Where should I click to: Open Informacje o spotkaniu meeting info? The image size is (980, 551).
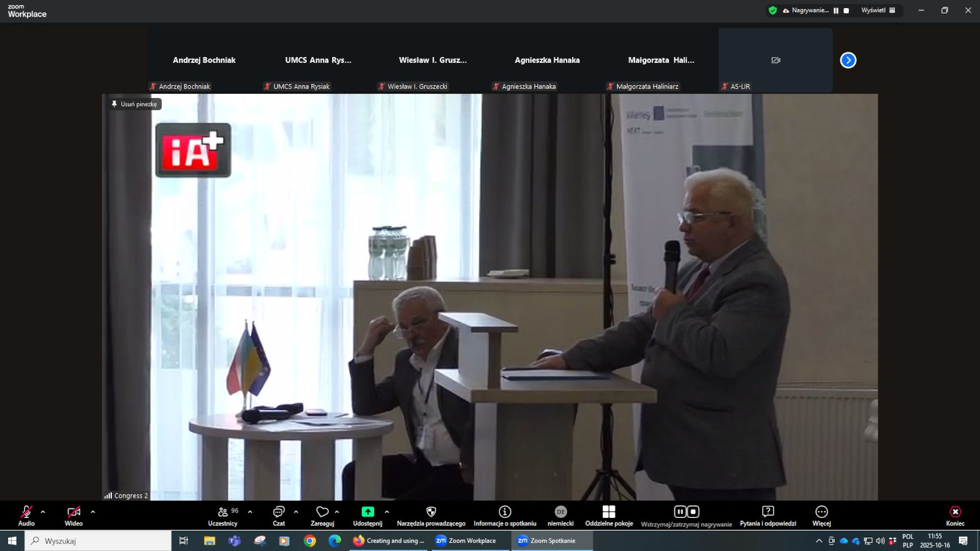pyautogui.click(x=505, y=515)
